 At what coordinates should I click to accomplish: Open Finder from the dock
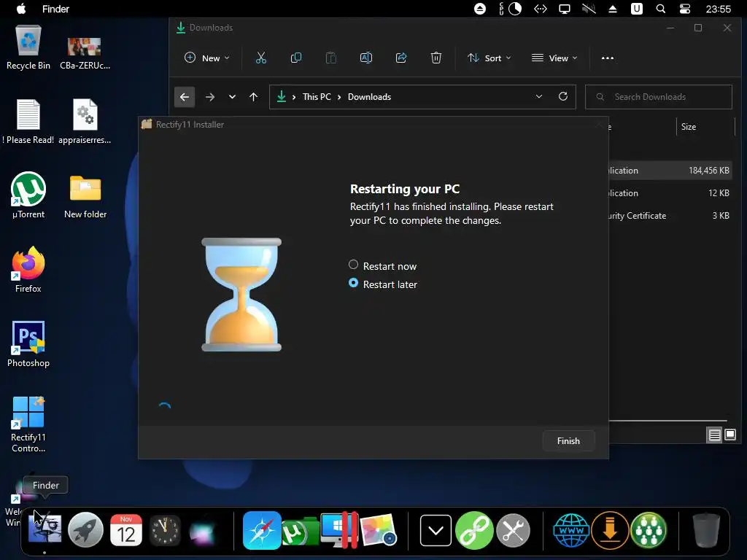pyautogui.click(x=44, y=529)
